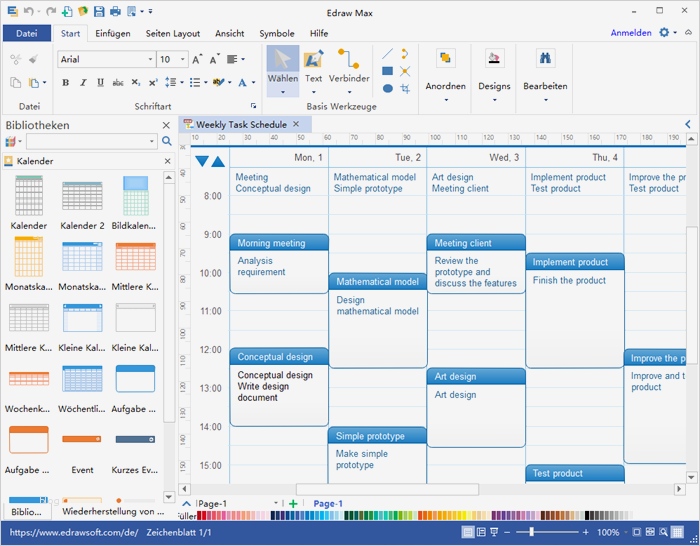Toggle Subscript formatting

(x=136, y=82)
